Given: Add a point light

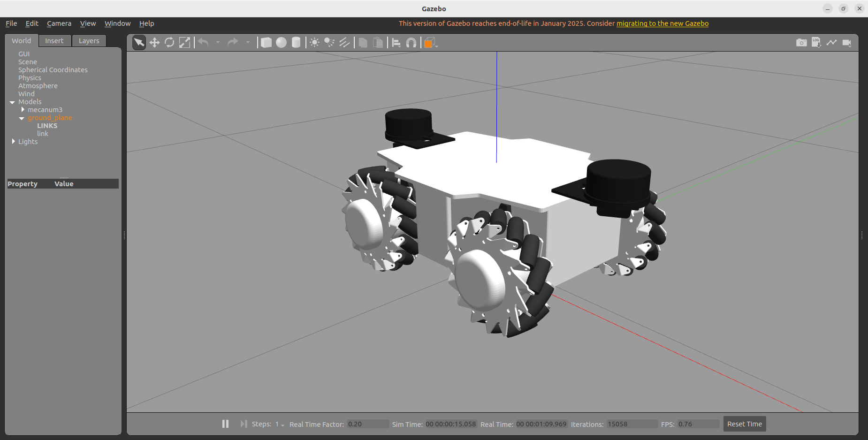Looking at the screenshot, I should (x=314, y=43).
